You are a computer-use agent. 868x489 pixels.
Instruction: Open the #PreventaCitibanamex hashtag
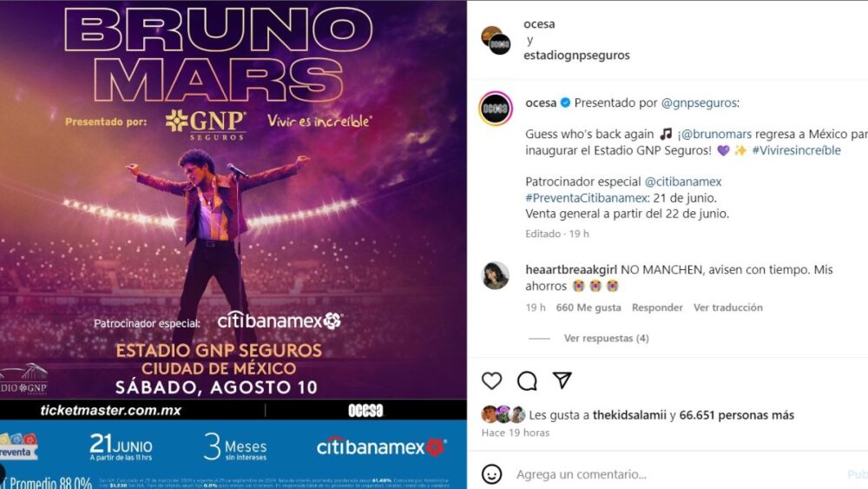pos(586,198)
